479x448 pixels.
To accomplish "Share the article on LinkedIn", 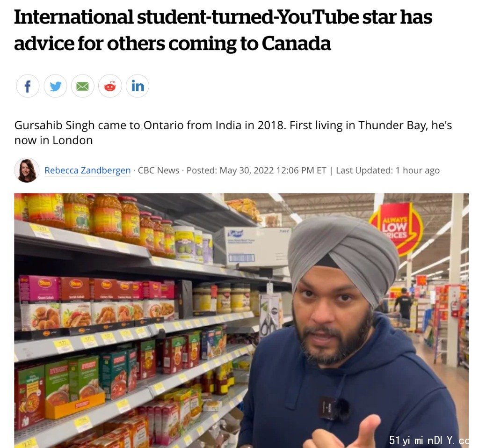I will 138,86.
